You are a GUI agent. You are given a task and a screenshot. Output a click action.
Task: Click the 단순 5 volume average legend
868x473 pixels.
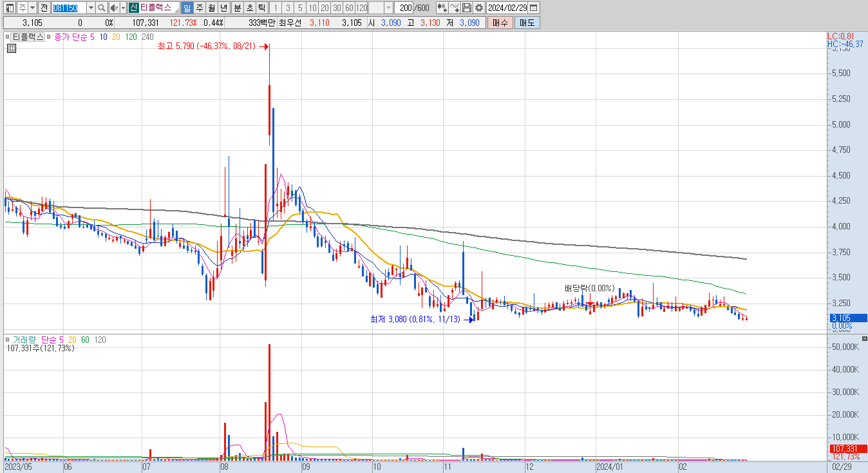(x=52, y=340)
